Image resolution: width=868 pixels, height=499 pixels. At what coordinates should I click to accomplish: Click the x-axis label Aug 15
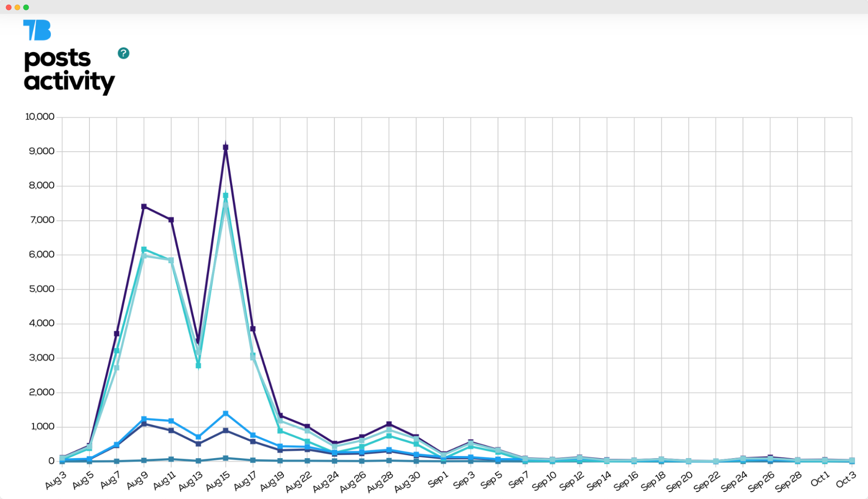[218, 481]
